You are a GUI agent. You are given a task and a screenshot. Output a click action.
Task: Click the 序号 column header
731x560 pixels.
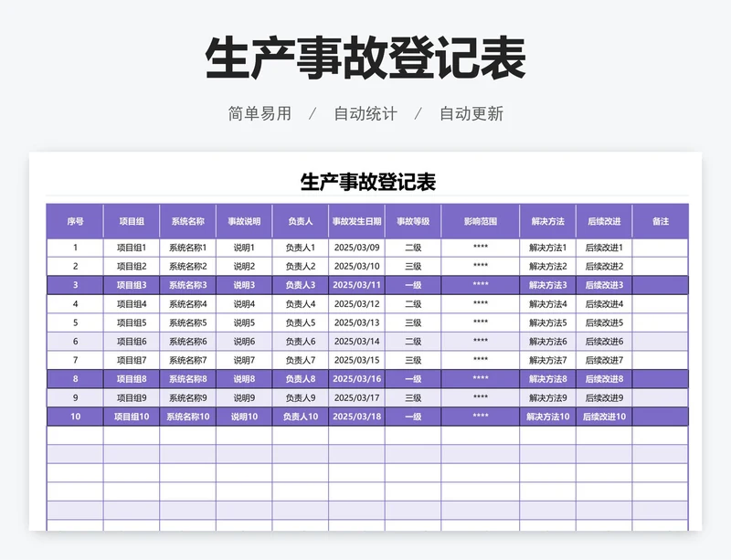75,221
